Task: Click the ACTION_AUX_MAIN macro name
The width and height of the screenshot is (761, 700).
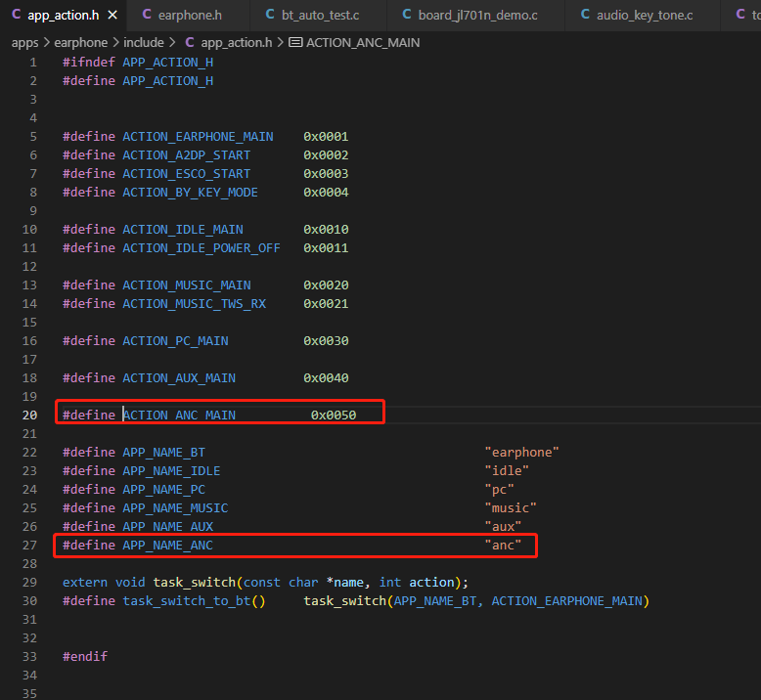Action: pyautogui.click(x=179, y=378)
